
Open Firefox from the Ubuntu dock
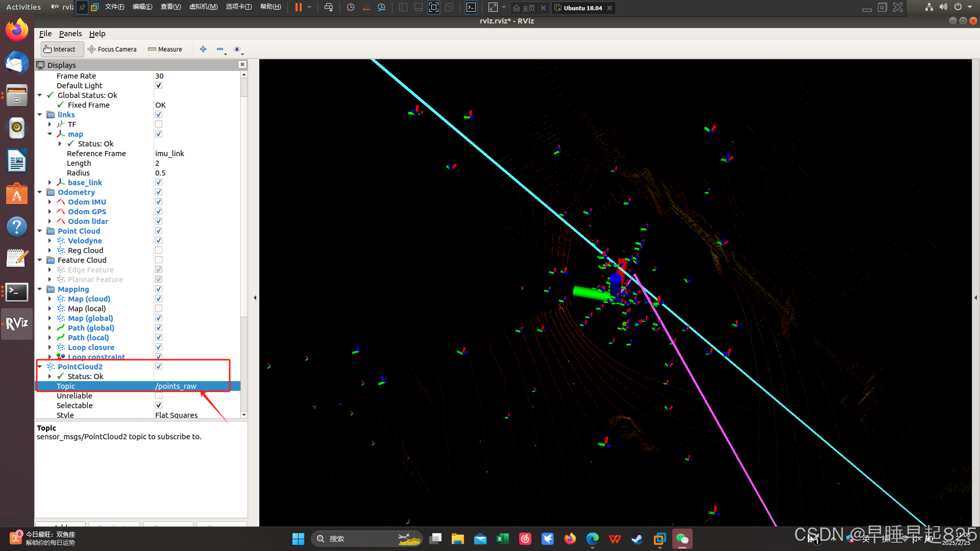pyautogui.click(x=17, y=30)
